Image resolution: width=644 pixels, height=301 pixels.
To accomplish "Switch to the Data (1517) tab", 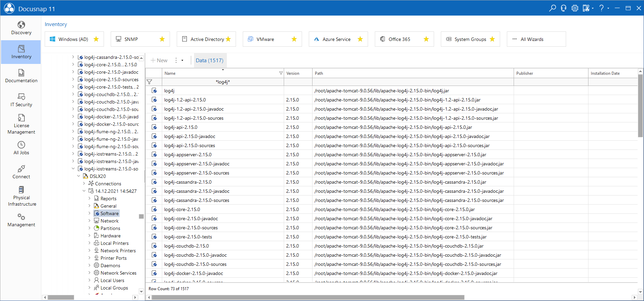I will pyautogui.click(x=210, y=60).
